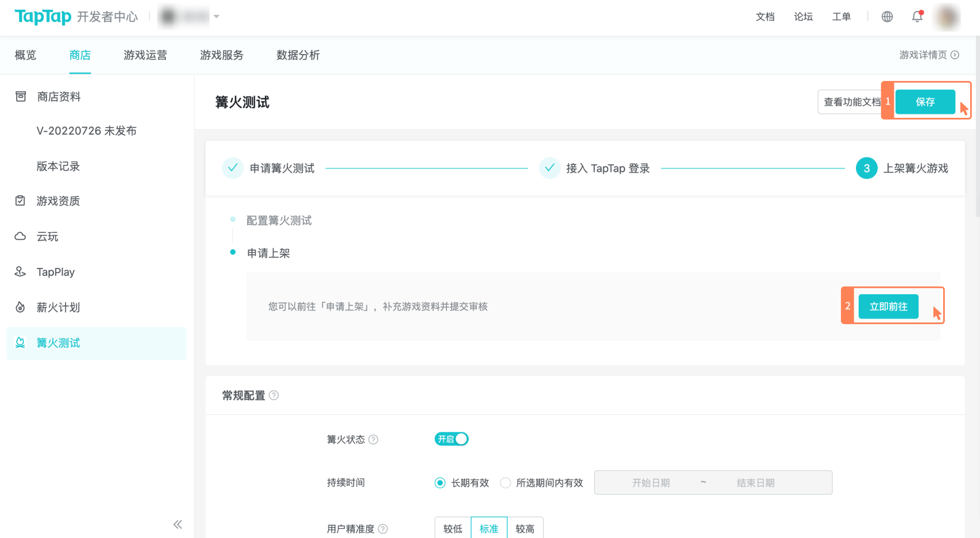Switch to 概览 tab
980x538 pixels.
point(25,55)
